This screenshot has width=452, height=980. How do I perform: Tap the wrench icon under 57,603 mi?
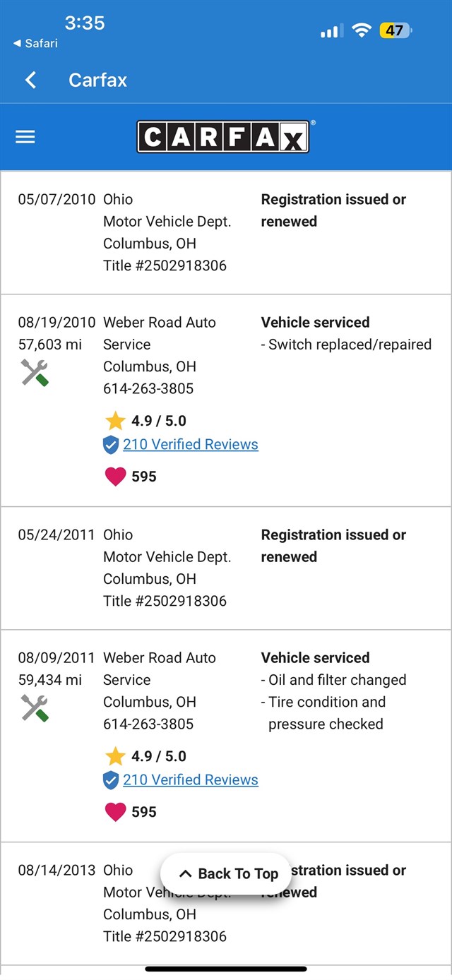coord(35,372)
